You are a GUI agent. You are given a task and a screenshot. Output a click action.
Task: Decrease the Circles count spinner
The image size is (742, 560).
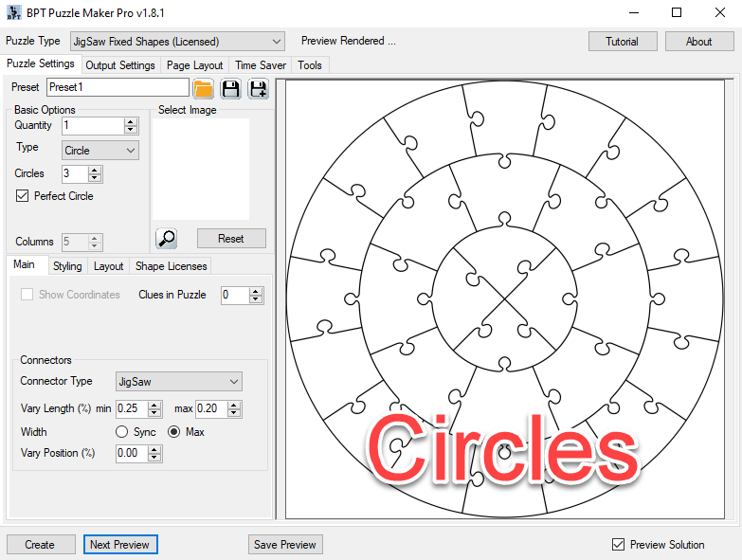95,178
